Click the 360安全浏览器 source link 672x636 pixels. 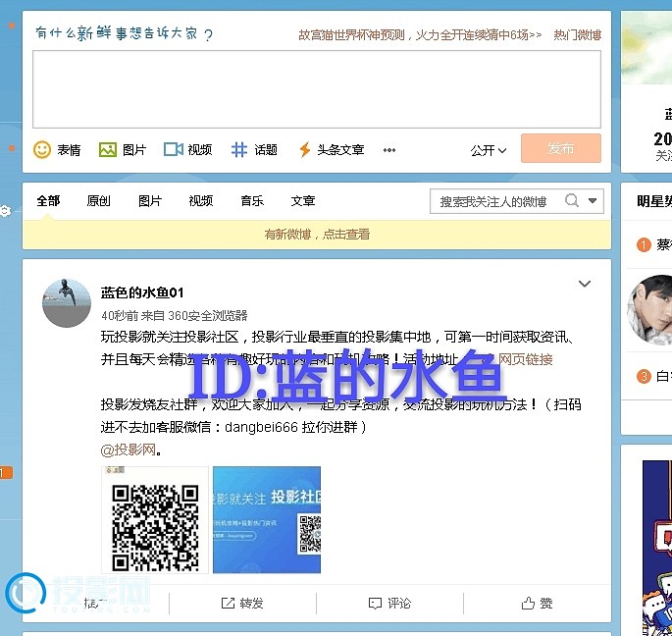[x=208, y=316]
